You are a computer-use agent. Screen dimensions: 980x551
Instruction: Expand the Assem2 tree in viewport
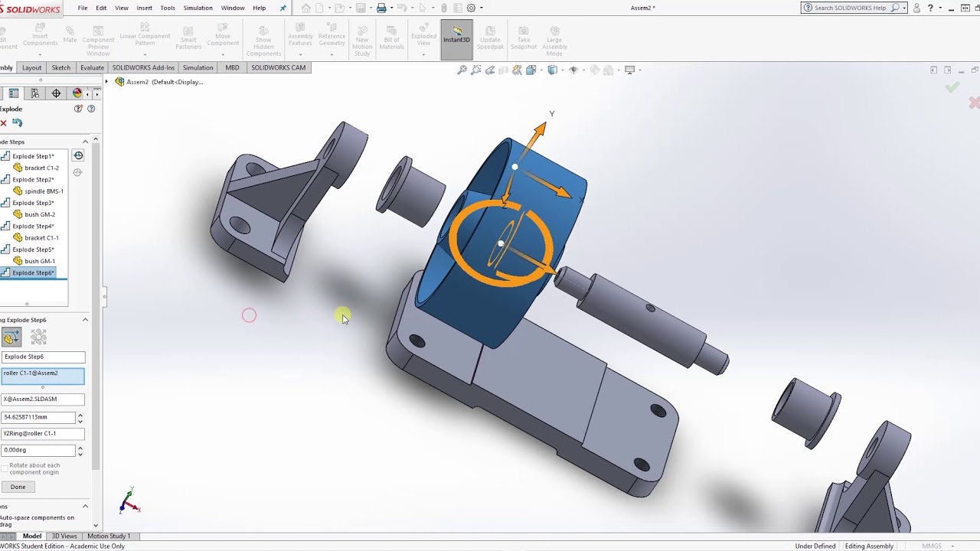pyautogui.click(x=107, y=82)
